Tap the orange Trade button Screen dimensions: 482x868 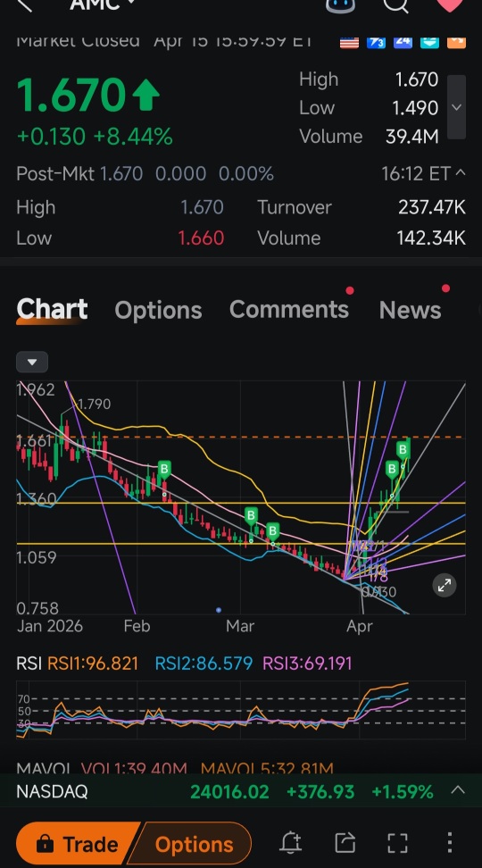point(77,844)
